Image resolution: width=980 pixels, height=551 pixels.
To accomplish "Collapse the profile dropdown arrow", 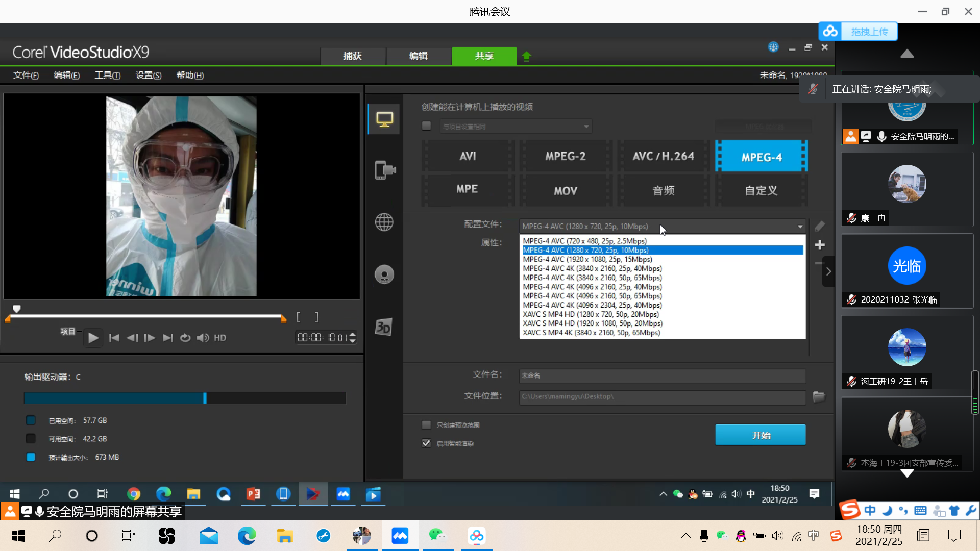I will coord(800,227).
